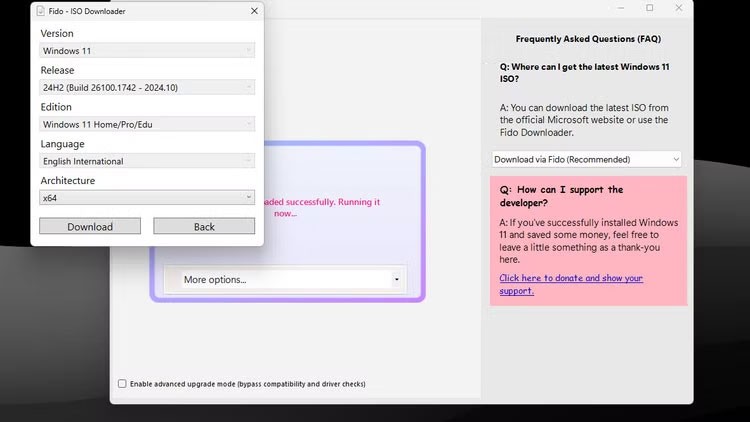Image resolution: width=750 pixels, height=422 pixels.
Task: Minimize the main application window
Action: point(621,8)
